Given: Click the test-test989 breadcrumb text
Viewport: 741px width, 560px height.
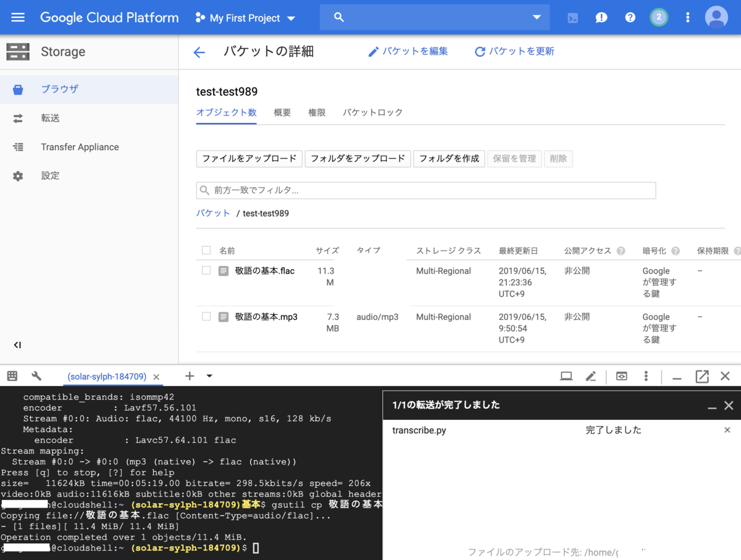Looking at the screenshot, I should [x=266, y=213].
